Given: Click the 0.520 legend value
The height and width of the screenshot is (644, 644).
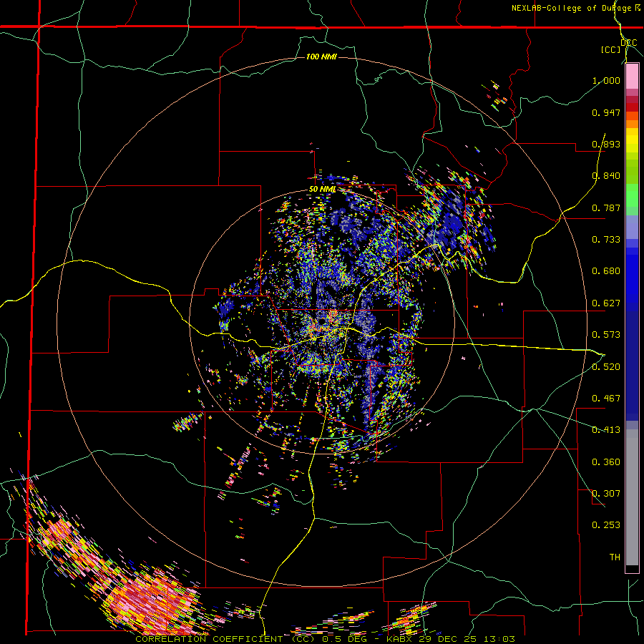Looking at the screenshot, I should click(606, 366).
